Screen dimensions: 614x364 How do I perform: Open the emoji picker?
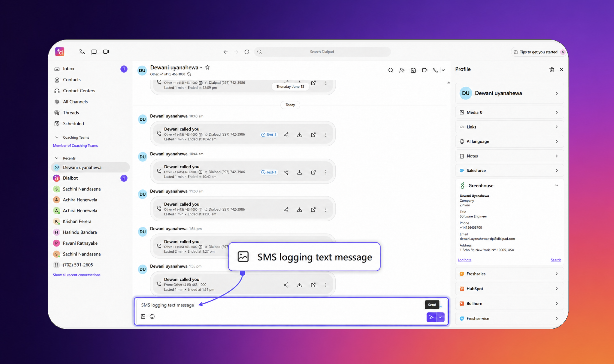[152, 316]
